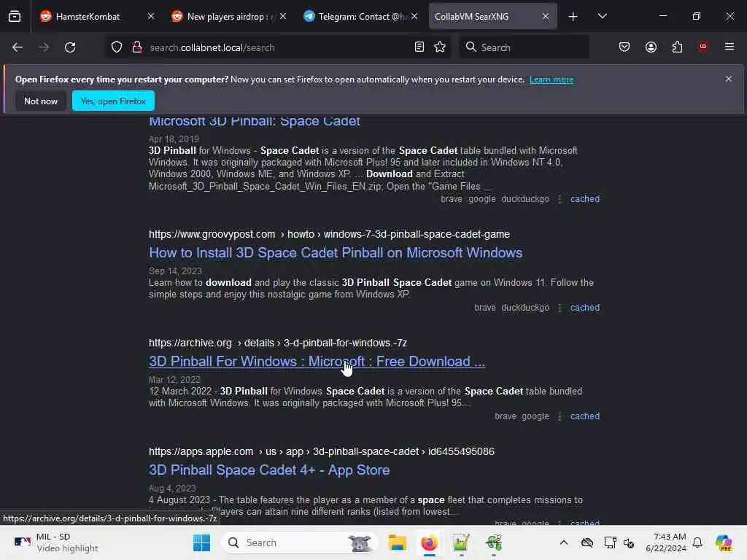Open the Firefox View recent browsing icon
This screenshot has height=560, width=747.
(x=15, y=17)
